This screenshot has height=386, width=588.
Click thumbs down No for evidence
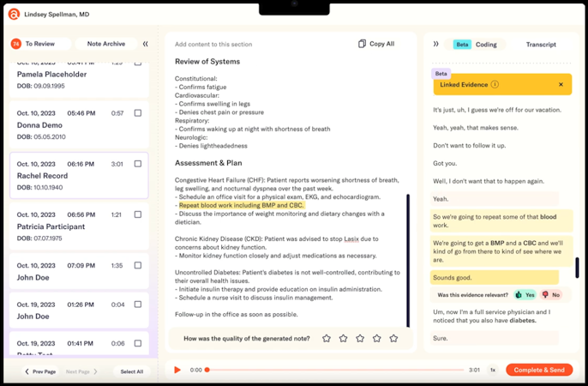pos(551,295)
